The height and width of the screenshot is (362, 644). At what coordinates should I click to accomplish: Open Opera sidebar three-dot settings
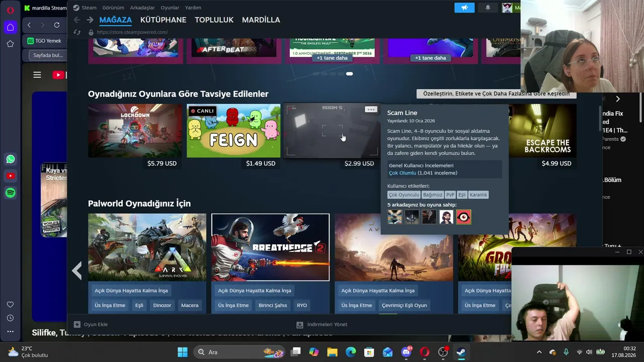10,331
